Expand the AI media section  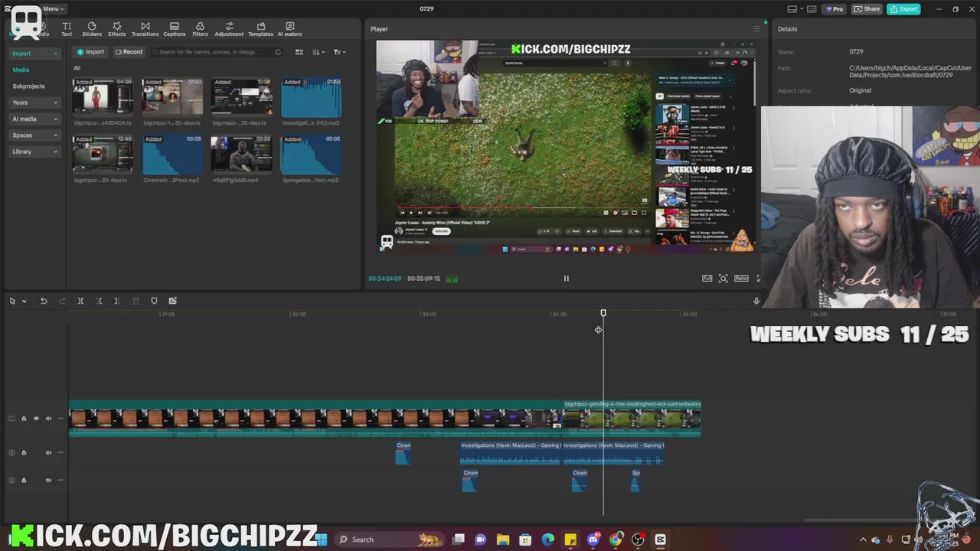tap(34, 119)
